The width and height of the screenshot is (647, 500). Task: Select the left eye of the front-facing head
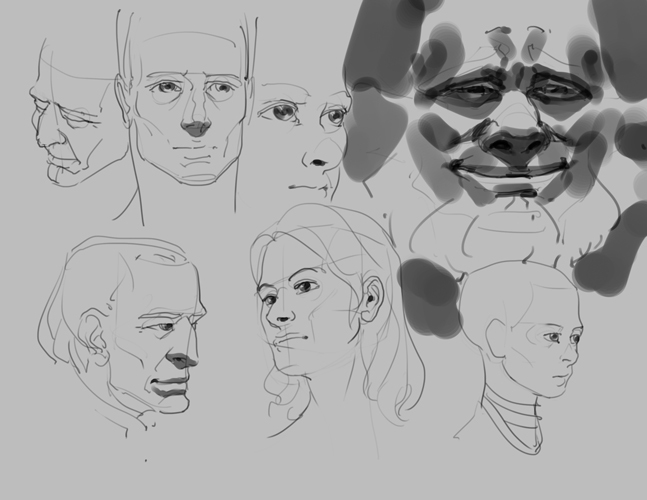pyautogui.click(x=166, y=88)
